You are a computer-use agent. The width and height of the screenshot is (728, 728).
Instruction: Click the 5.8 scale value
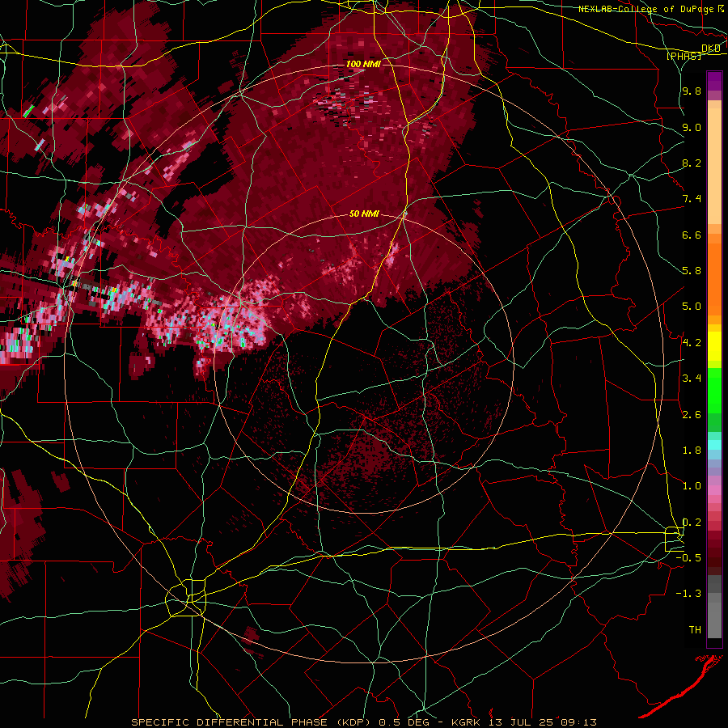(692, 271)
